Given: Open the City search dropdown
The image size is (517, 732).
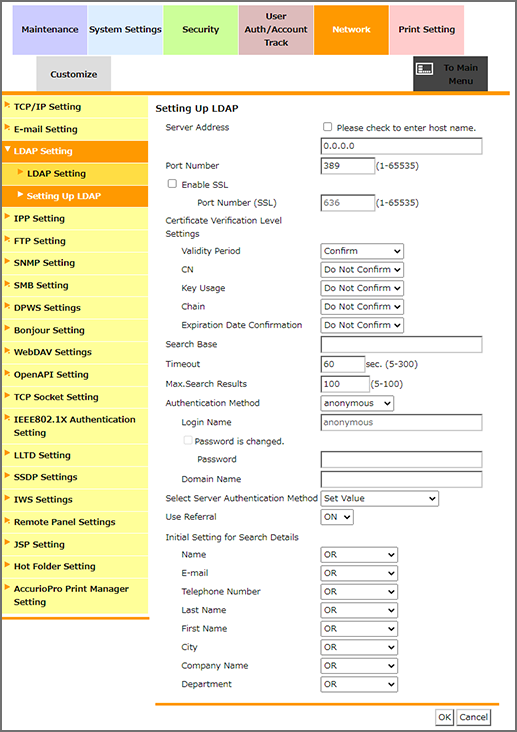Looking at the screenshot, I should (x=359, y=647).
